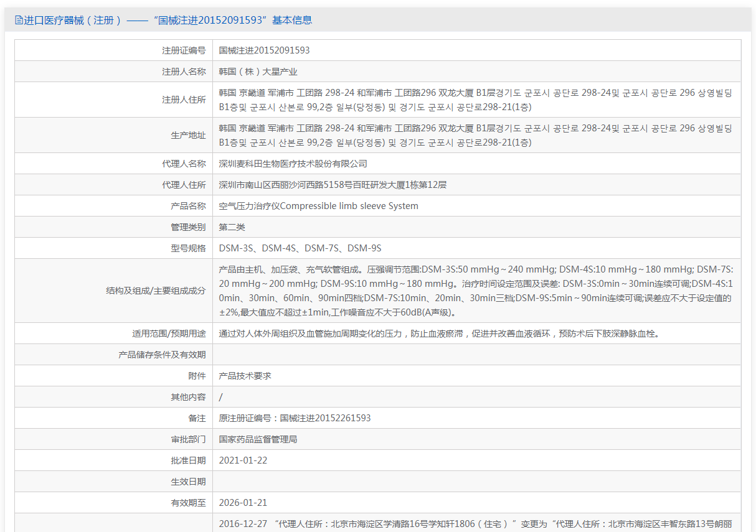Select management class value 第二类
Screen dimensions: 756x532
232,227
